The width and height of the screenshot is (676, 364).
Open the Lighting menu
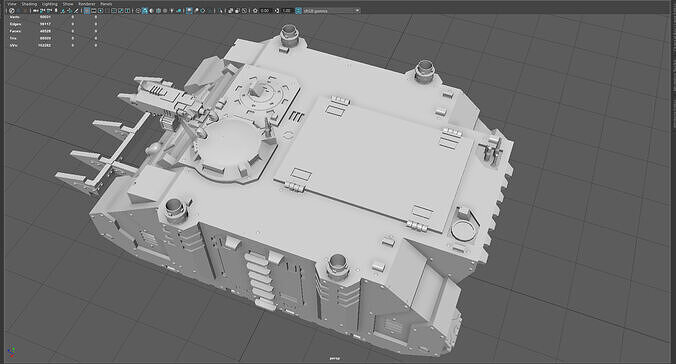(50, 4)
